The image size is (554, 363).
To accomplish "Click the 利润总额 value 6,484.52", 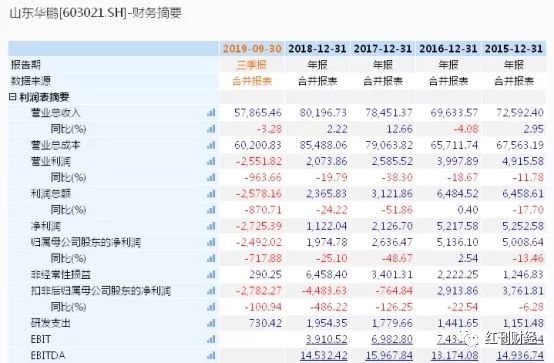I will tap(457, 194).
